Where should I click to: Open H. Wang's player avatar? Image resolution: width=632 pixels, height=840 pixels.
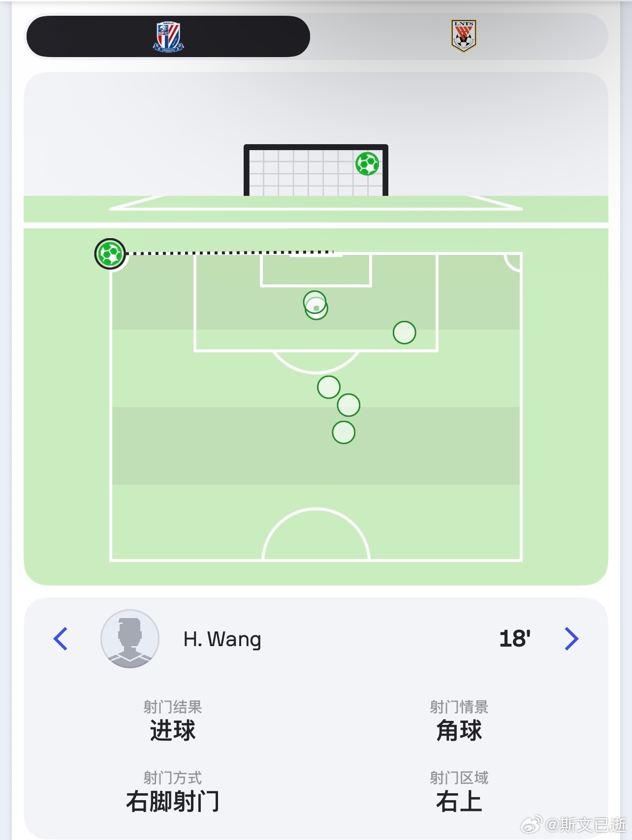point(130,639)
